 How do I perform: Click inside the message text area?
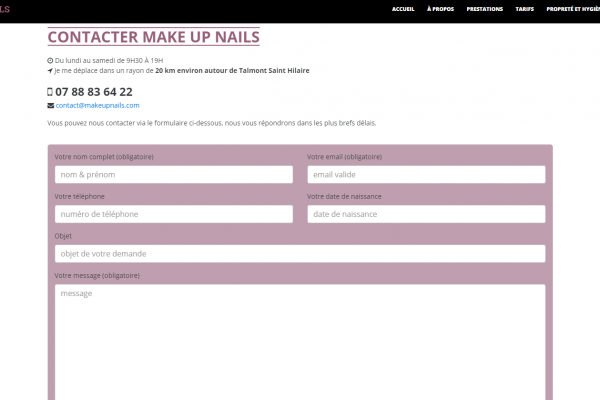(300, 340)
